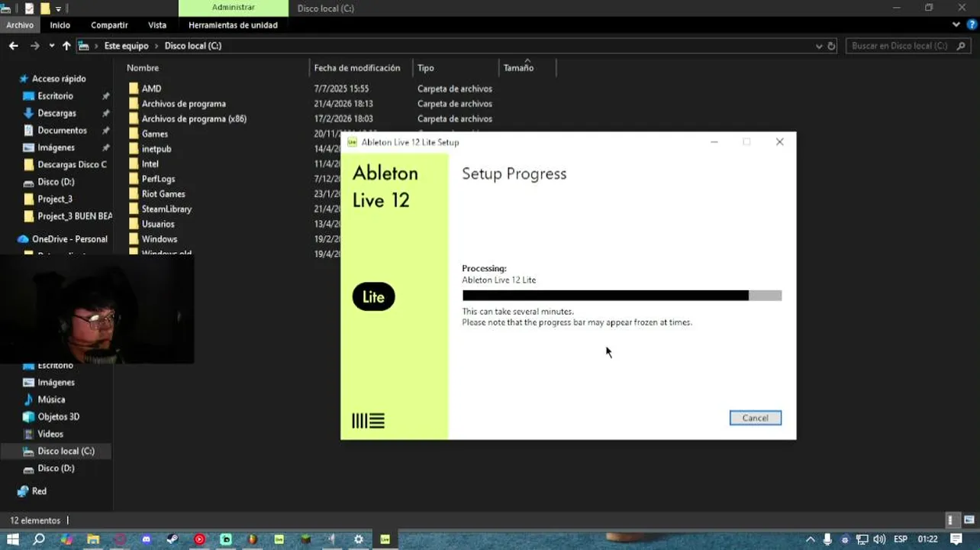Click the Buscar en Disco local search box

point(908,46)
